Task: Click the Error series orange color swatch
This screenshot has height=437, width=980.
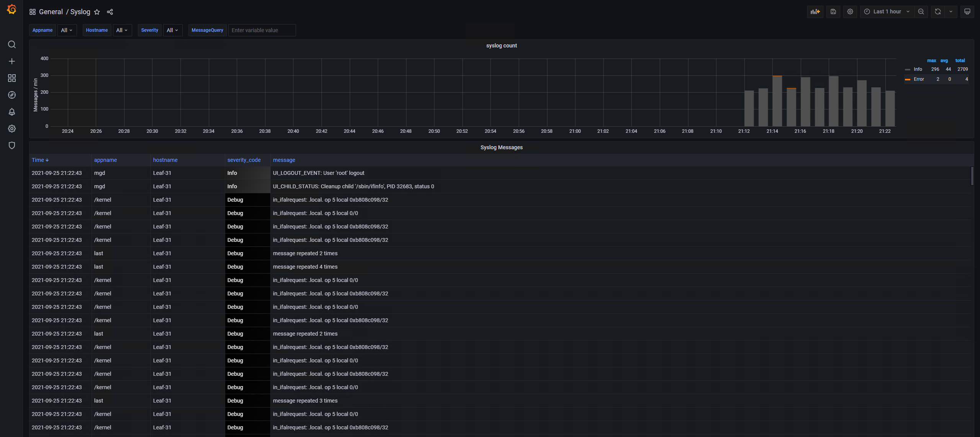Action: point(907,79)
